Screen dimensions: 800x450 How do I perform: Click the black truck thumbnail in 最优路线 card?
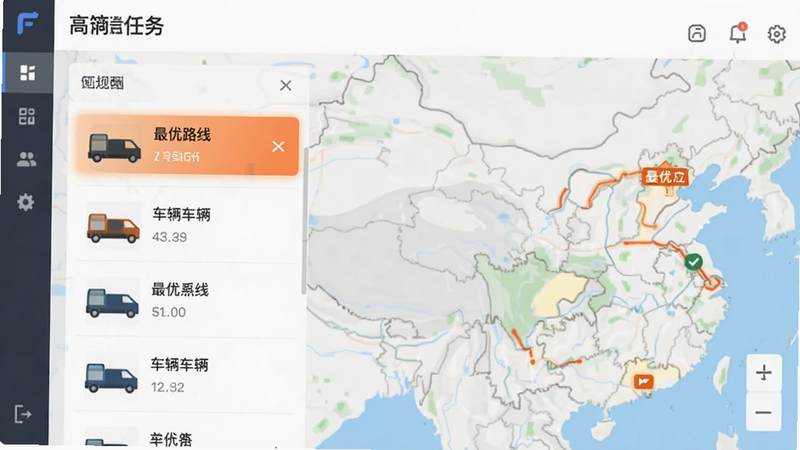tap(114, 148)
